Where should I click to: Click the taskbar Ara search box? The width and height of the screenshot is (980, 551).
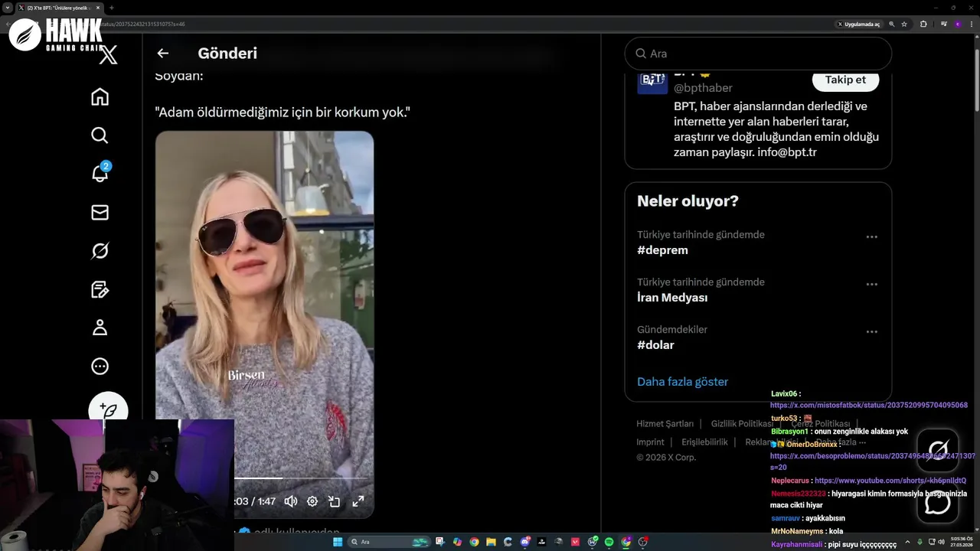389,542
